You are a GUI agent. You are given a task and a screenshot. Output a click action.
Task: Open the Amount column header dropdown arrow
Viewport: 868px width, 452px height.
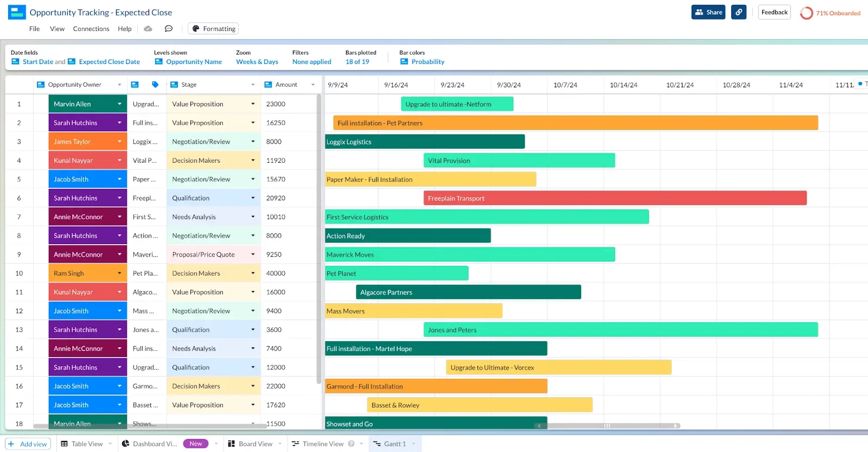click(x=313, y=85)
